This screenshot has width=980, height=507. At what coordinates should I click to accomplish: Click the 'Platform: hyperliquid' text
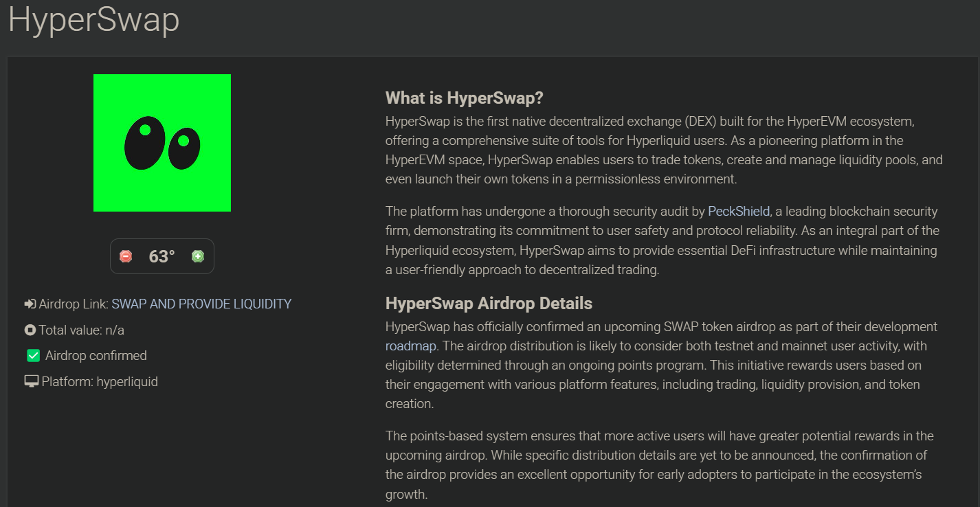click(100, 382)
